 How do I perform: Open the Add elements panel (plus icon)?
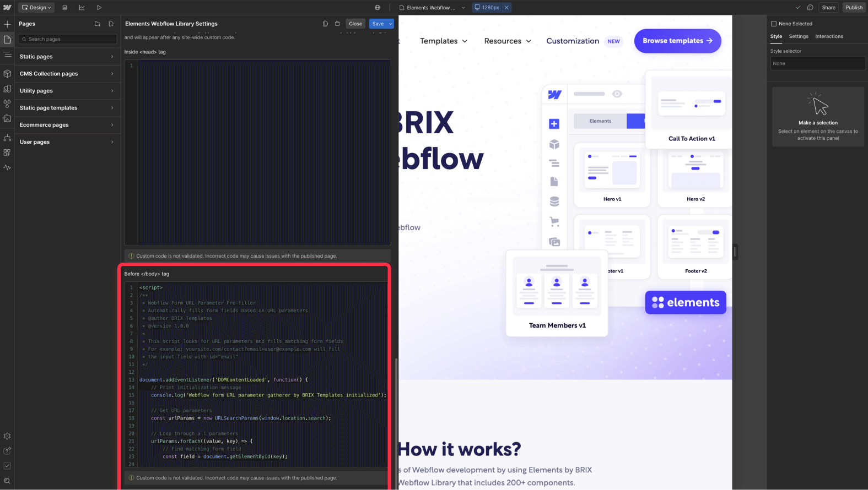tap(7, 24)
